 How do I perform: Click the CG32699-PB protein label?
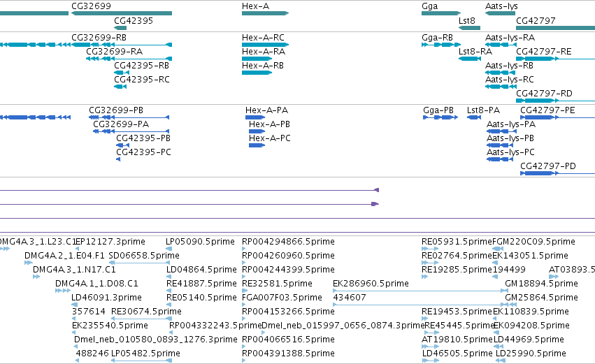tap(116, 110)
